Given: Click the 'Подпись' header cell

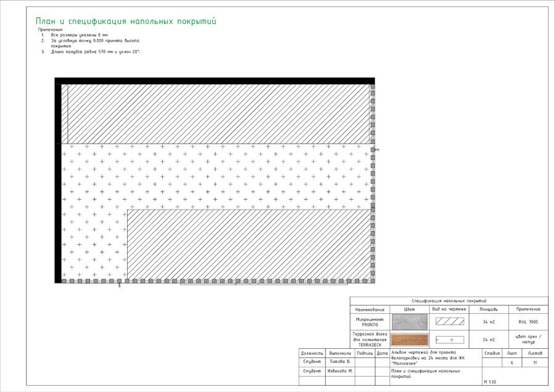Looking at the screenshot, I should click(365, 353).
